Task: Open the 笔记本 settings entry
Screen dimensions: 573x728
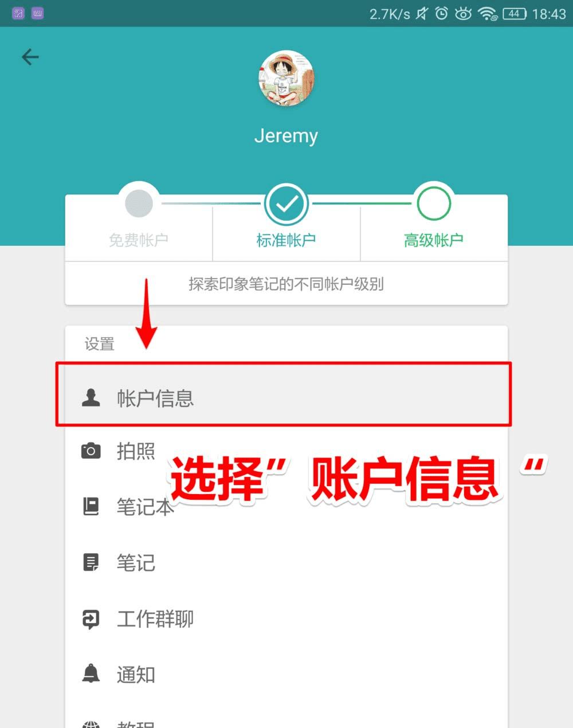Action: click(x=286, y=507)
